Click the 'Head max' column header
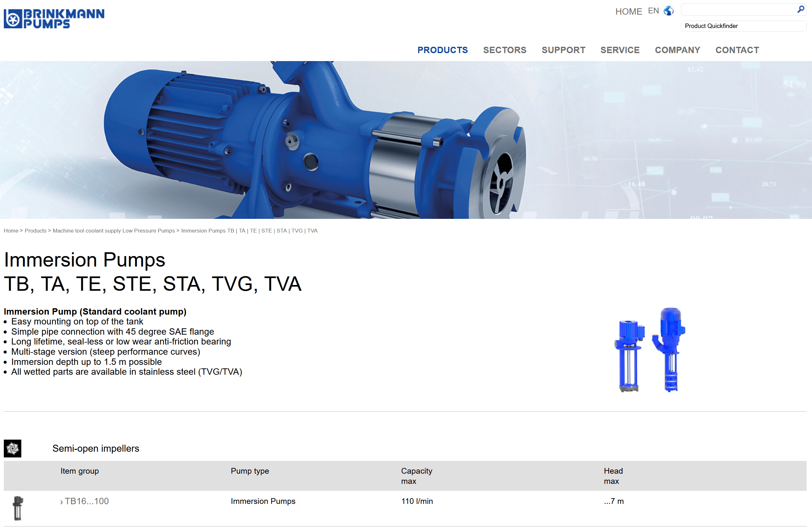Screen dimensions: 812x529 [x=613, y=476]
